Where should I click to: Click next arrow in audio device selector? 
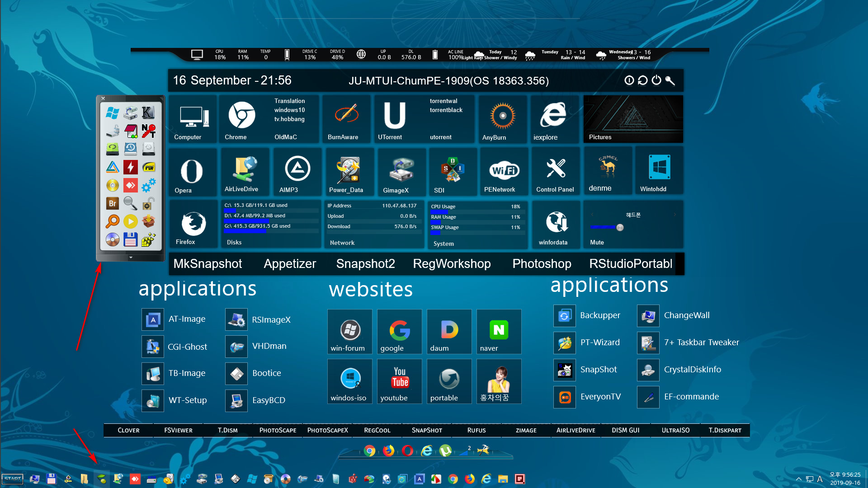point(675,215)
